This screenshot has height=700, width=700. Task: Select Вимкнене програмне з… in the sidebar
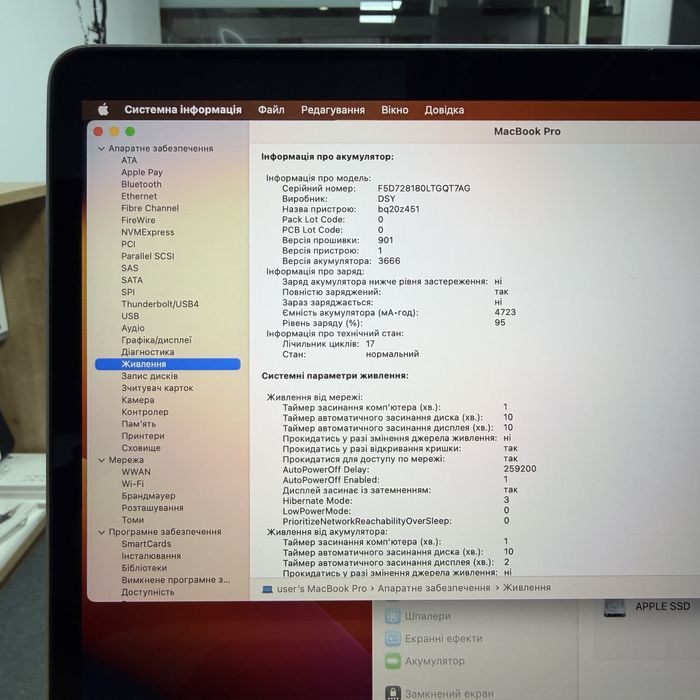175,580
